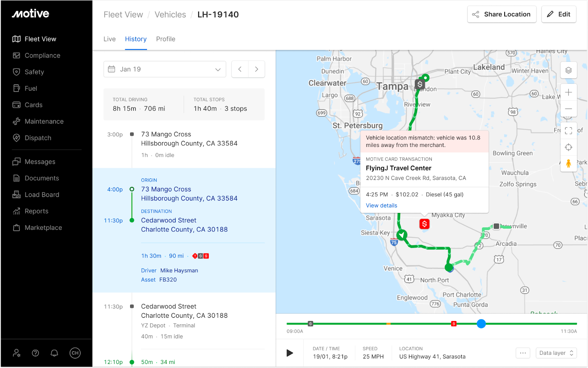Image resolution: width=588 pixels, height=368 pixels.
Task: Open notifications bell in sidebar
Action: click(x=54, y=353)
